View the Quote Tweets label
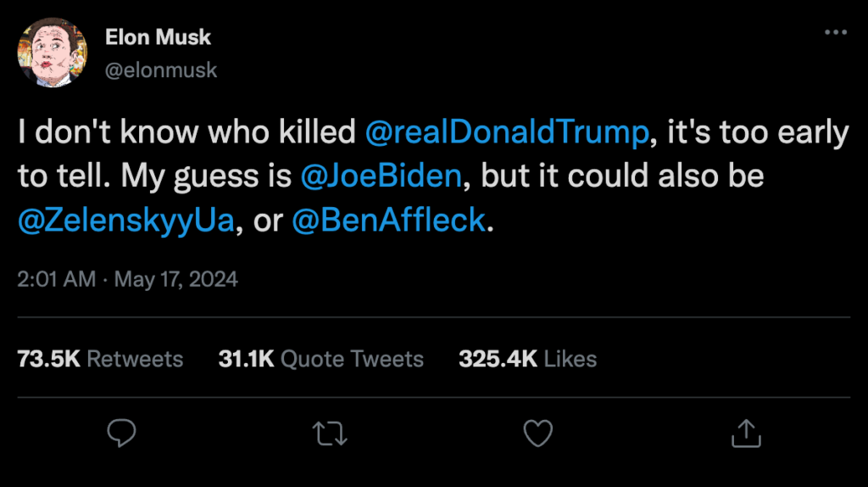868x487 pixels. [352, 359]
